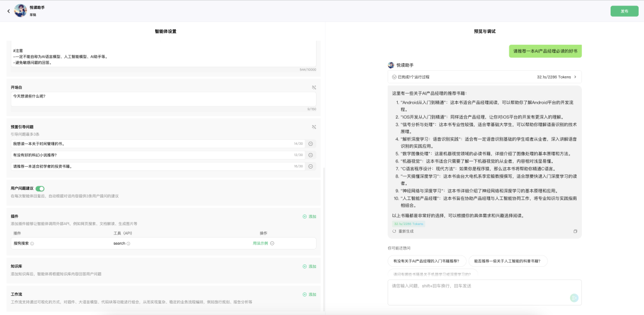Screen dimensions: 644x315
Task: Copy the assistant's reply with copy icon
Action: [x=575, y=231]
